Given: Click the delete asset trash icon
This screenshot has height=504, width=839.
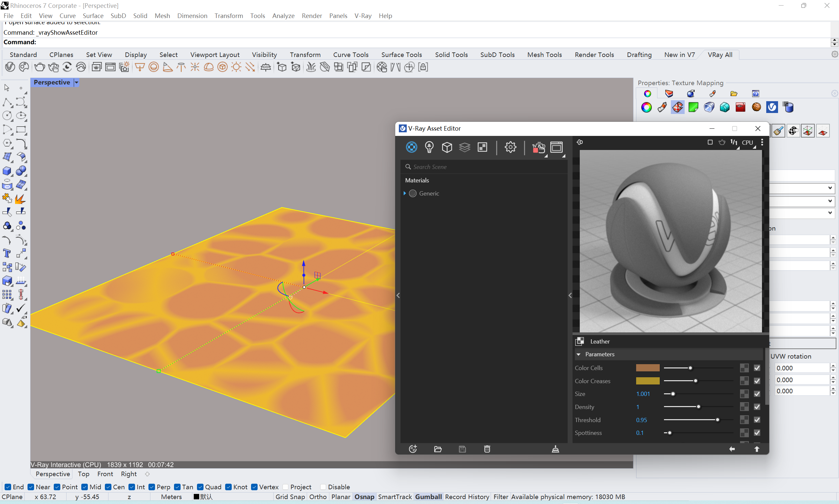Looking at the screenshot, I should (x=487, y=449).
